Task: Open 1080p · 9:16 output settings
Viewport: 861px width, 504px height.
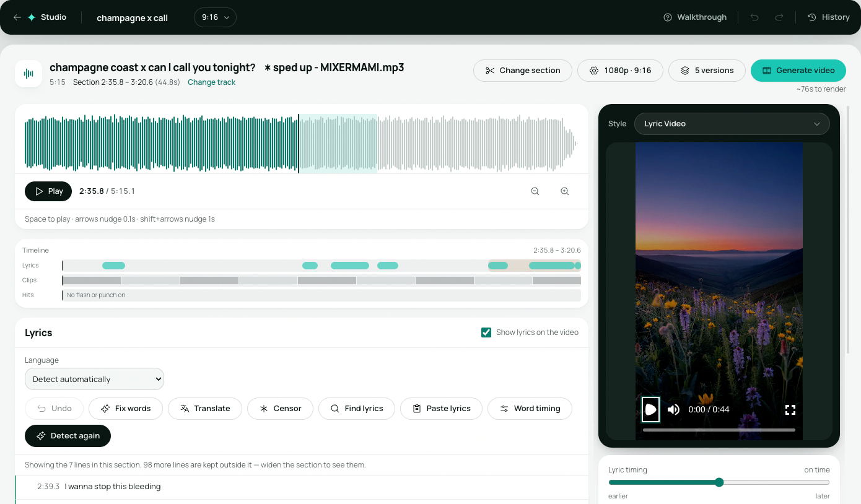Action: pyautogui.click(x=620, y=71)
